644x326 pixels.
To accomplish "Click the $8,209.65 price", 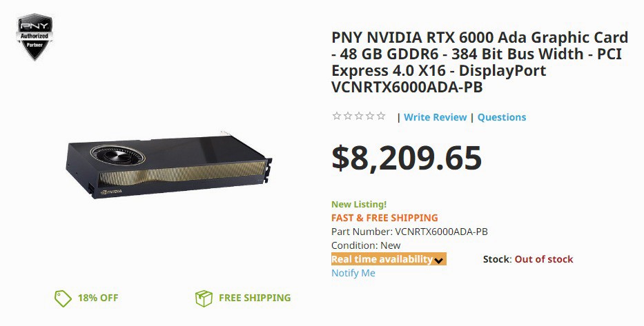I will click(406, 158).
